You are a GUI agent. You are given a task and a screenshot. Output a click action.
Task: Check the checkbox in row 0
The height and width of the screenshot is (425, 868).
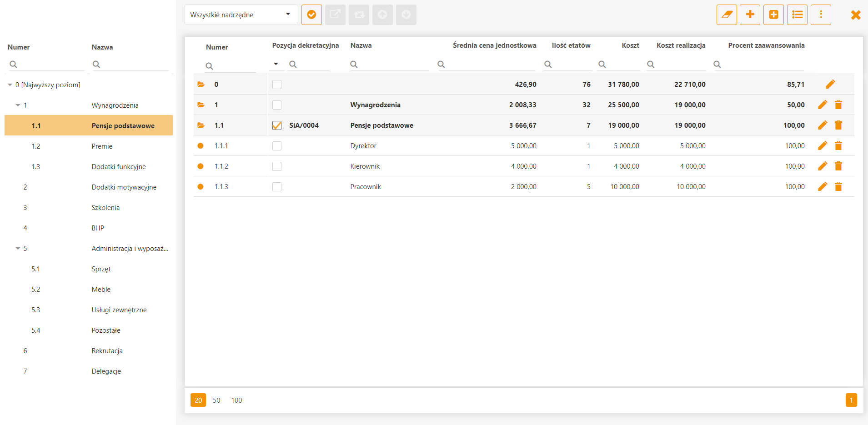[277, 85]
